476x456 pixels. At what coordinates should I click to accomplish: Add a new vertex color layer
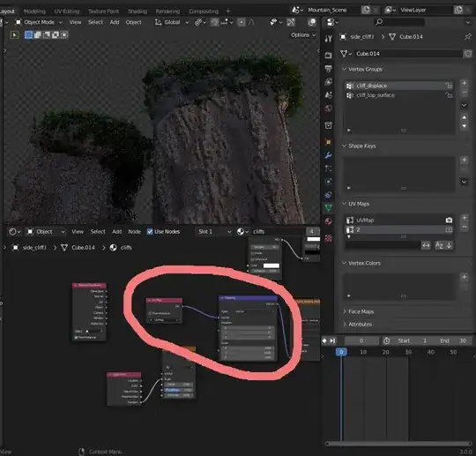coord(465,277)
